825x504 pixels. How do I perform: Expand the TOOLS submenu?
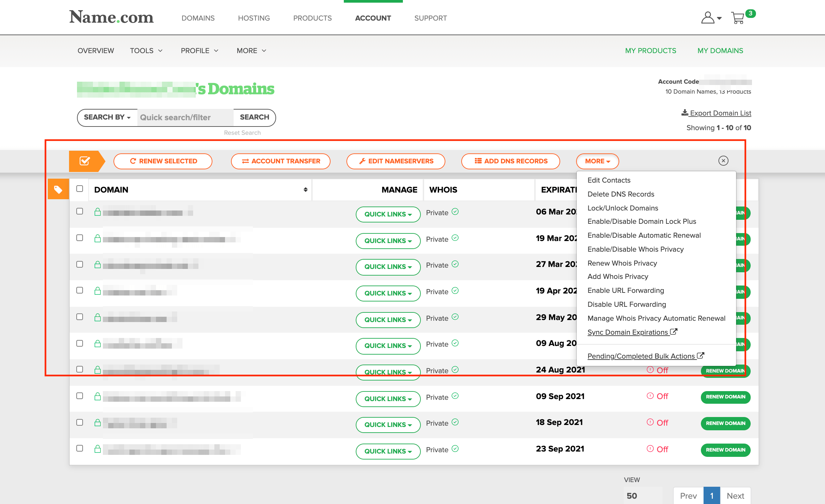coord(146,50)
